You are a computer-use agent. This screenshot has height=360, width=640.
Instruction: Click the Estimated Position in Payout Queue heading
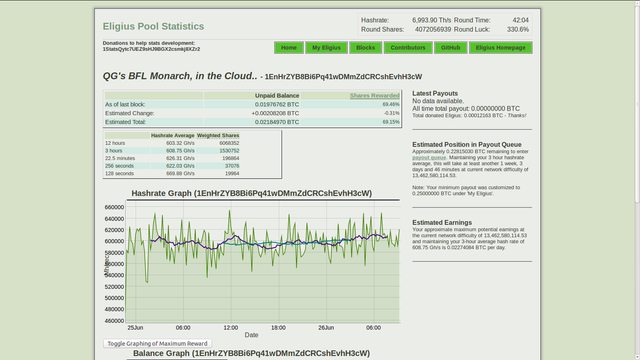pos(467,144)
